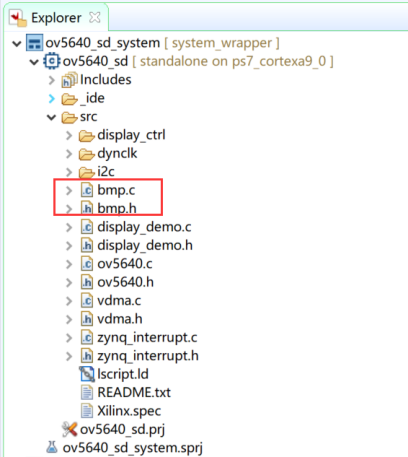This screenshot has width=408, height=457.
Task: Expand the display_ctrl folder
Action: click(x=69, y=135)
